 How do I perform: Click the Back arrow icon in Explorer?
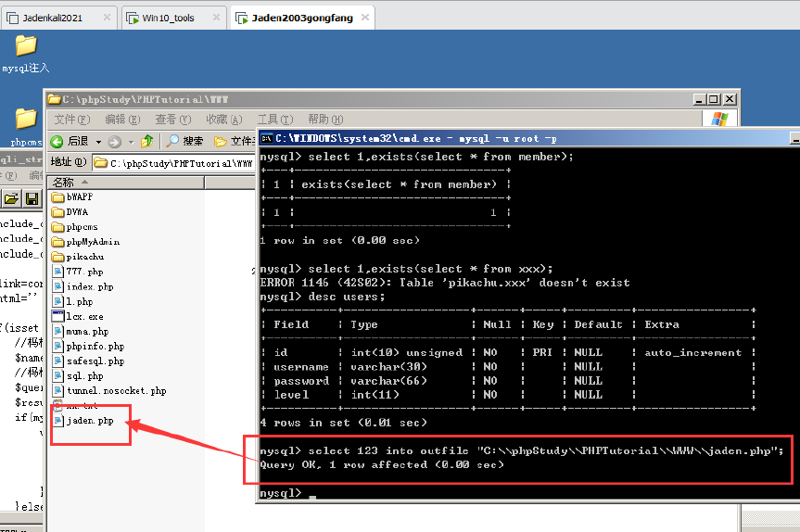coord(57,141)
